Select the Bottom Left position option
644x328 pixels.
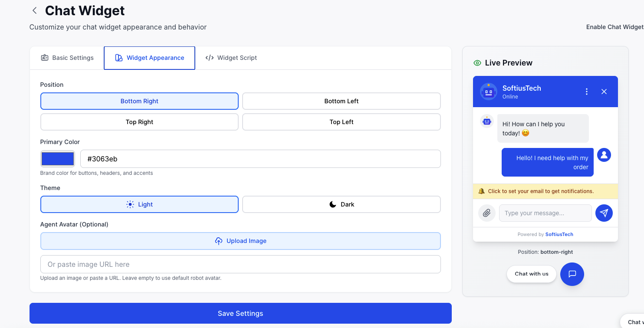point(342,101)
